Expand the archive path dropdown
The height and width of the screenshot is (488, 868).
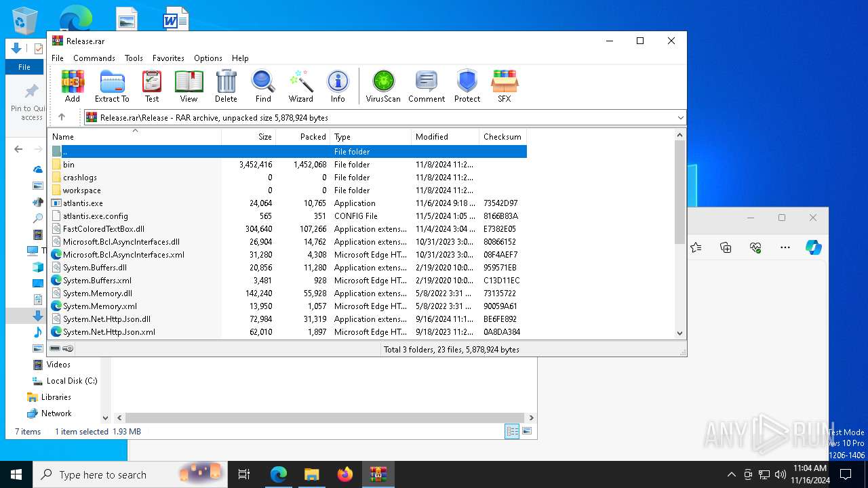coord(680,118)
